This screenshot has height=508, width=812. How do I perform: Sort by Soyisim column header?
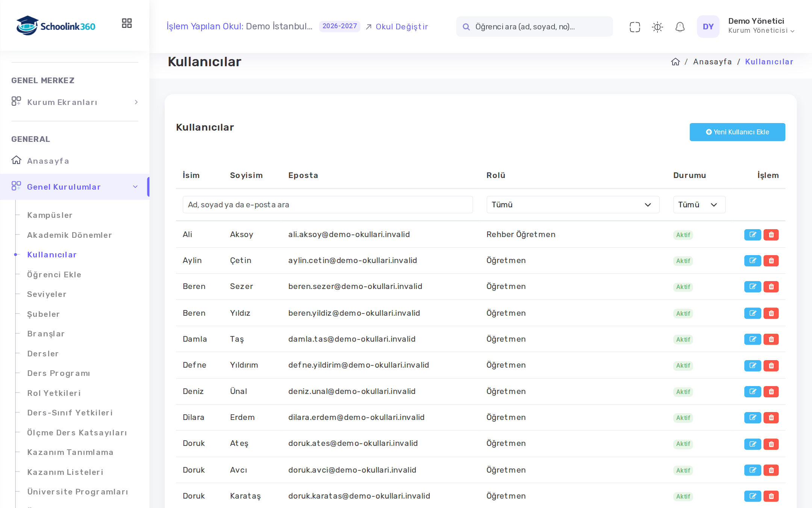tap(246, 175)
